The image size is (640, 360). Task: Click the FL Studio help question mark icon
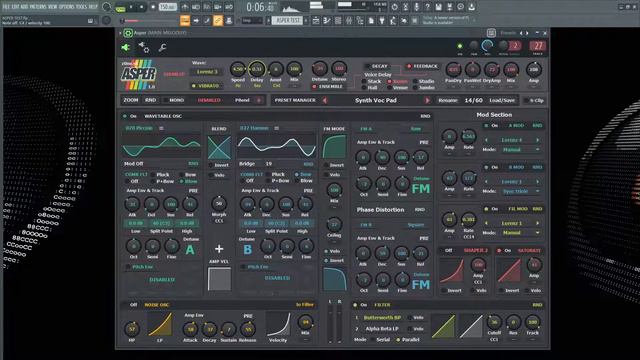427,7
